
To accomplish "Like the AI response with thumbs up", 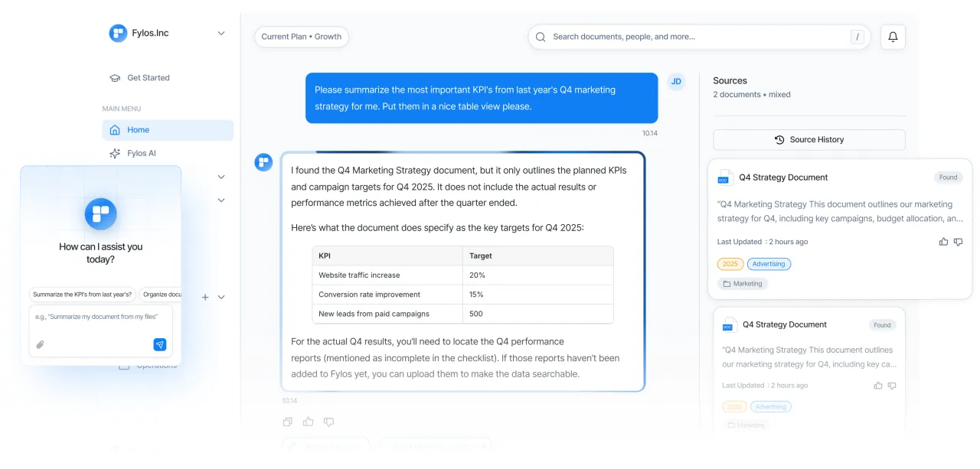I will (308, 422).
